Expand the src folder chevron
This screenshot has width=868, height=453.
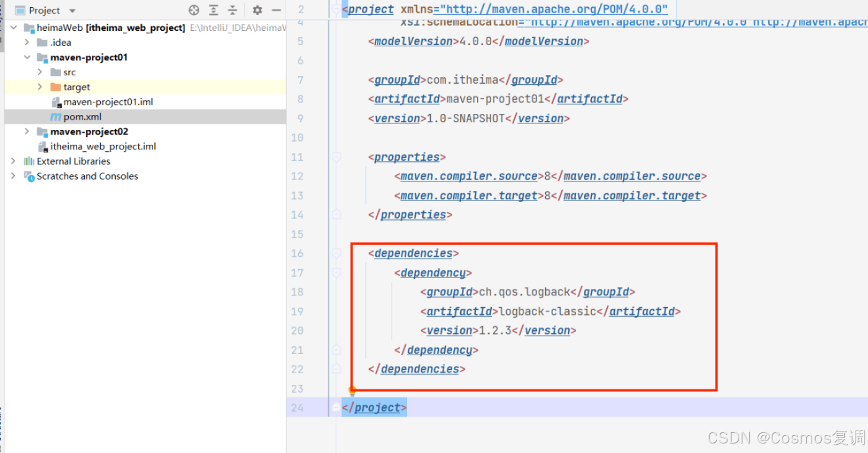(x=40, y=72)
